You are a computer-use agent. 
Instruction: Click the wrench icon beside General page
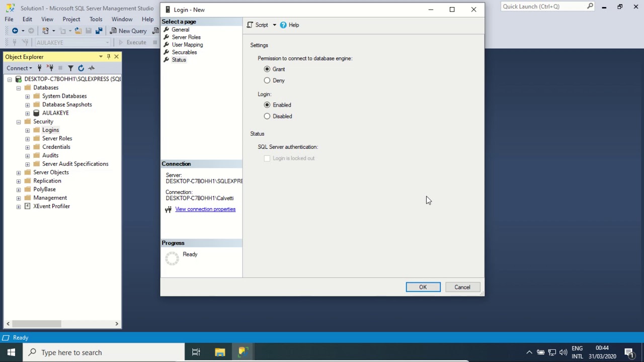click(x=166, y=30)
